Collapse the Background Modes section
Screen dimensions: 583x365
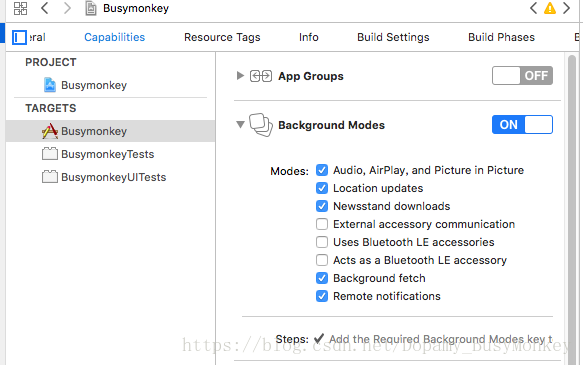pos(240,125)
